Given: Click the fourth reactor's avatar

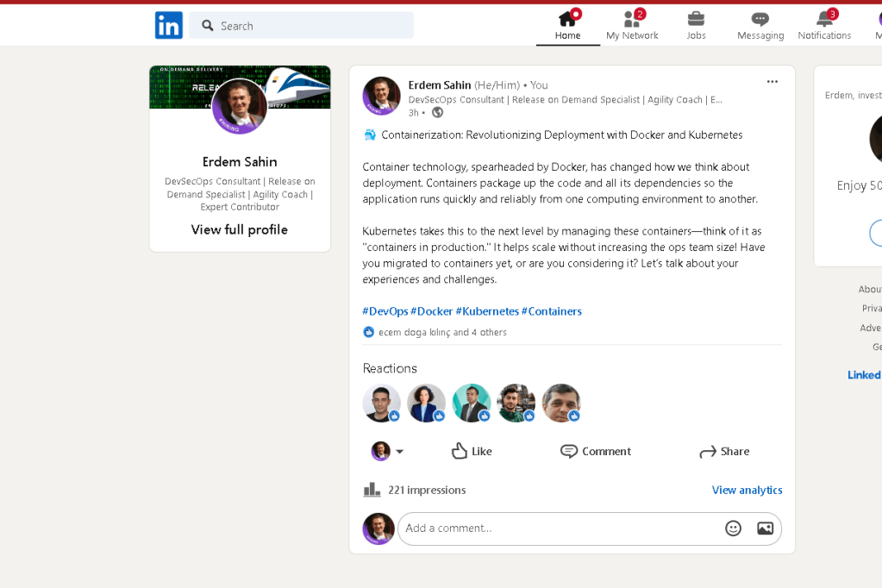Looking at the screenshot, I should [x=516, y=403].
